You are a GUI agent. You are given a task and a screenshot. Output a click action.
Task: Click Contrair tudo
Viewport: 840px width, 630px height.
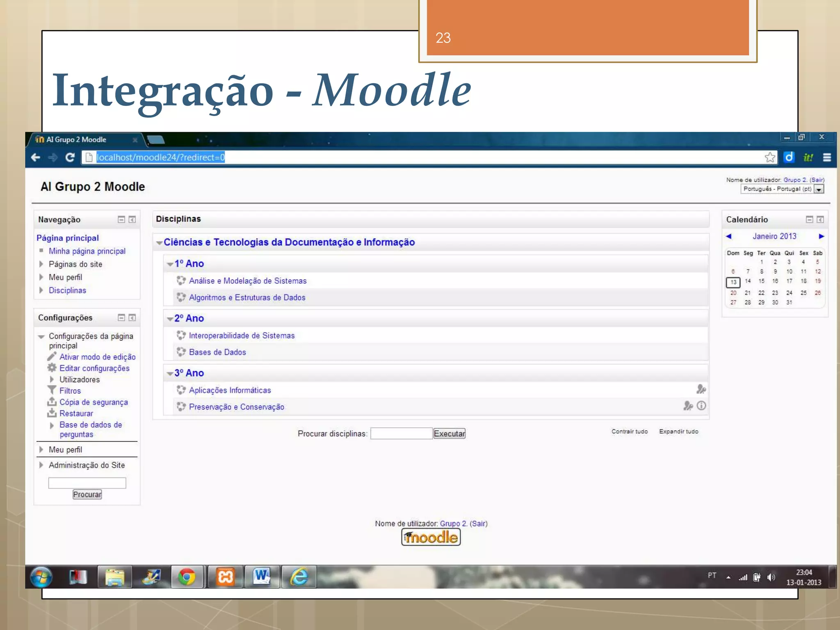coord(630,431)
